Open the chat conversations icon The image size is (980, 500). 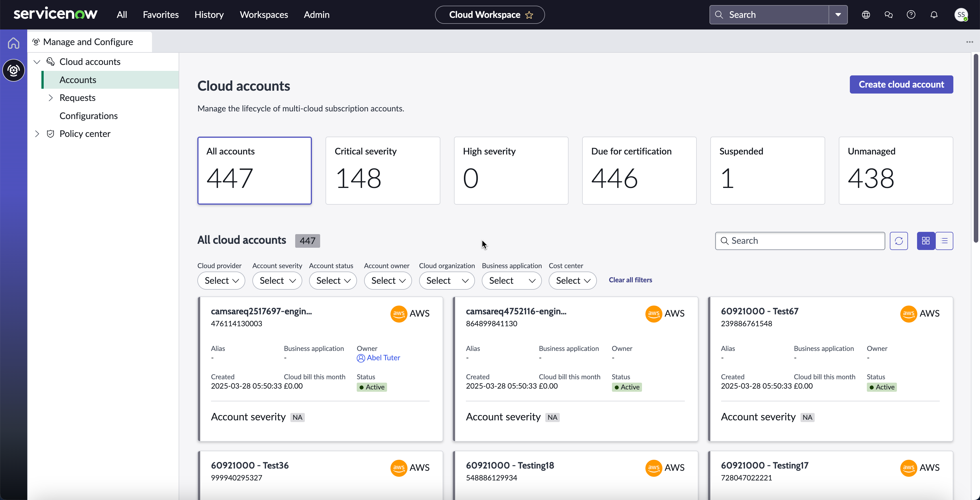click(888, 14)
